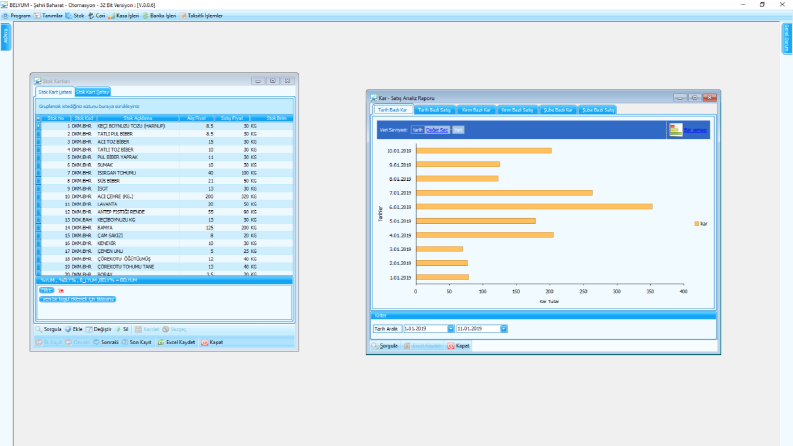Open the Tanımlar menu
793x446 pixels.
(48, 16)
